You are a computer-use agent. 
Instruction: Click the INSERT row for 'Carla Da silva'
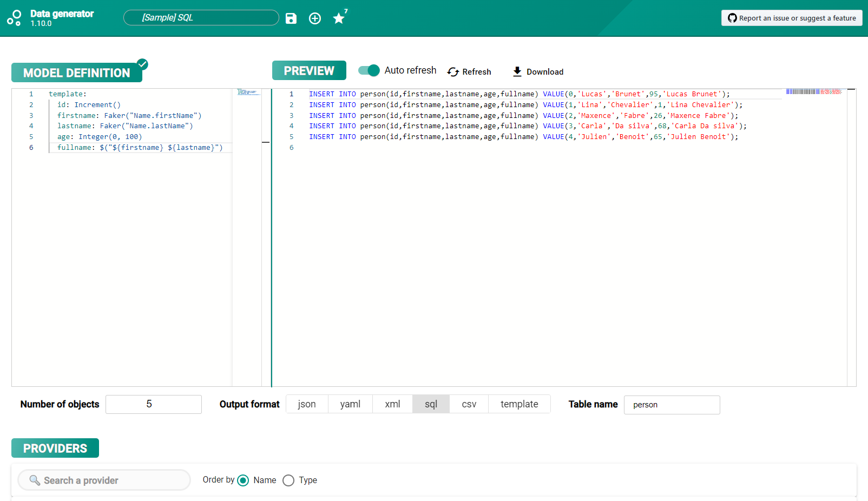click(528, 126)
